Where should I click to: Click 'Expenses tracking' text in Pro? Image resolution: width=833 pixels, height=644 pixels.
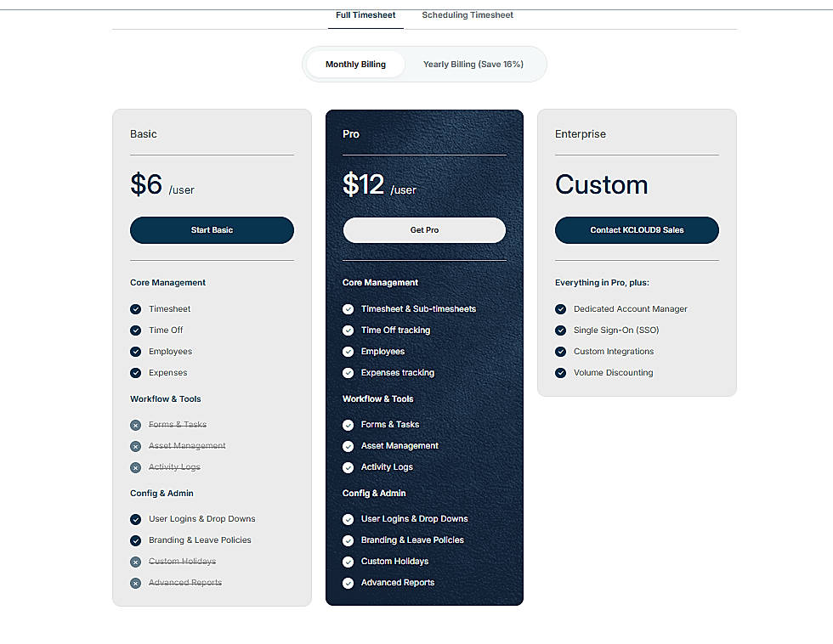(x=398, y=373)
